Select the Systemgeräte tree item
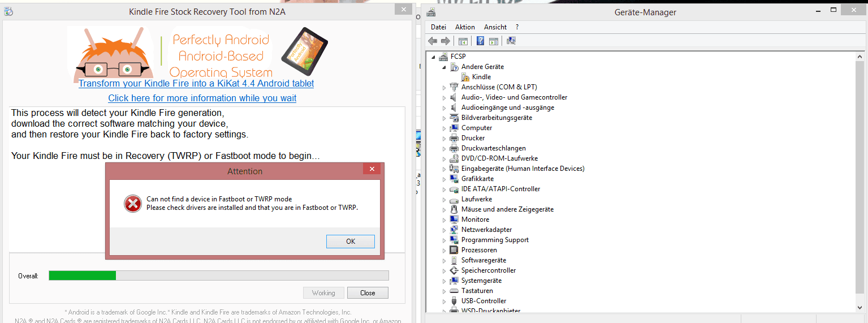 pyautogui.click(x=481, y=281)
